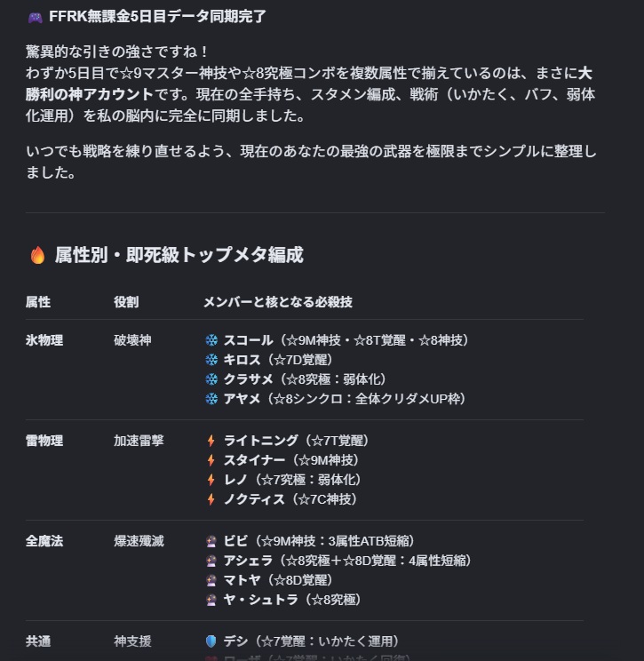Click the 全魔法 row label
This screenshot has width=644, height=661.
44,541
